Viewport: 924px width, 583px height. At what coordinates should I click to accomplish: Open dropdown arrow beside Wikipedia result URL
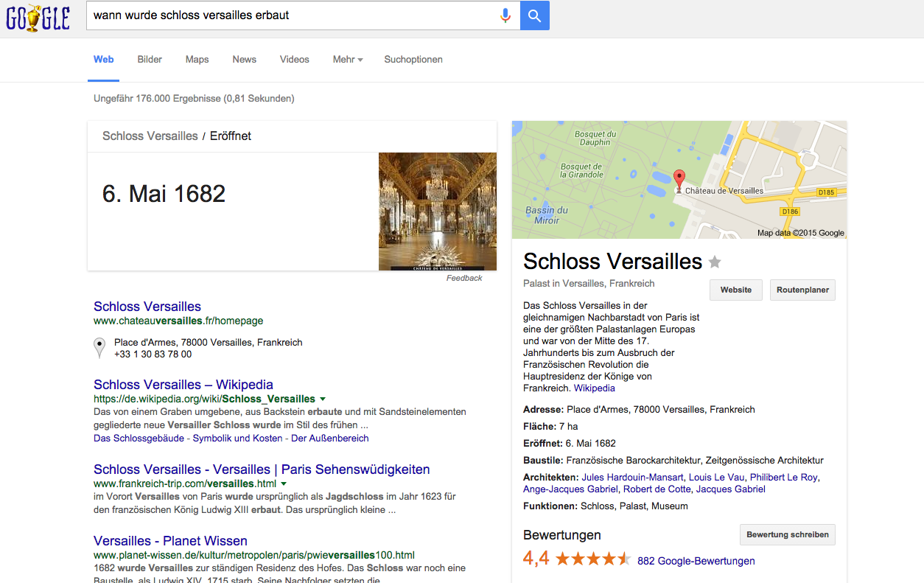(x=322, y=399)
